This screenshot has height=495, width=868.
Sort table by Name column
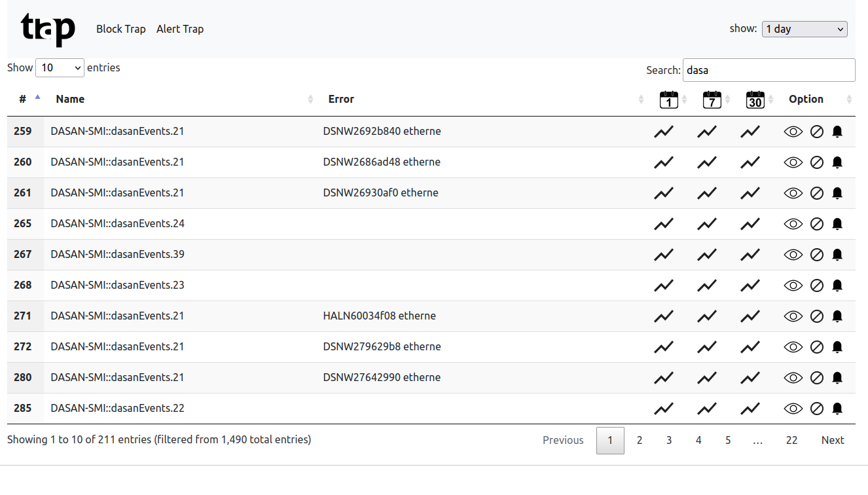(x=180, y=99)
